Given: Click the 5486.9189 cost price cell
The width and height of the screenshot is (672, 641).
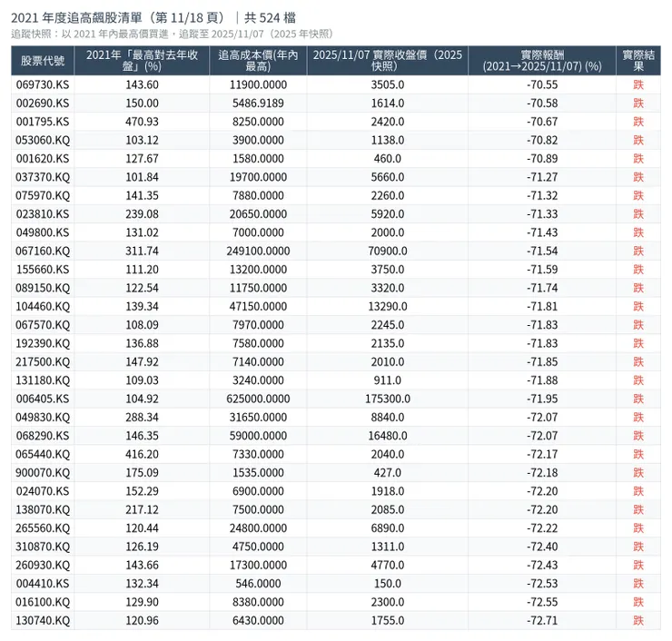Looking at the screenshot, I should tap(258, 104).
